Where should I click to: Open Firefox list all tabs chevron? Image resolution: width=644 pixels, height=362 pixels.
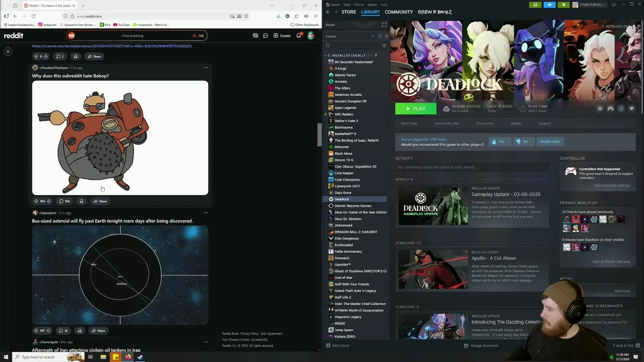pyautogui.click(x=272, y=6)
